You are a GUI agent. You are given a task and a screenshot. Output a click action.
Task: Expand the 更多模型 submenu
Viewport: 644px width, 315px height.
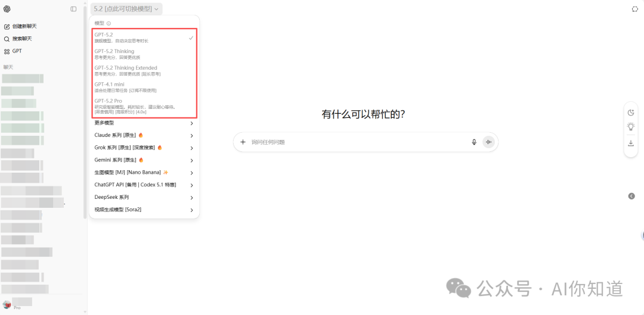click(144, 123)
